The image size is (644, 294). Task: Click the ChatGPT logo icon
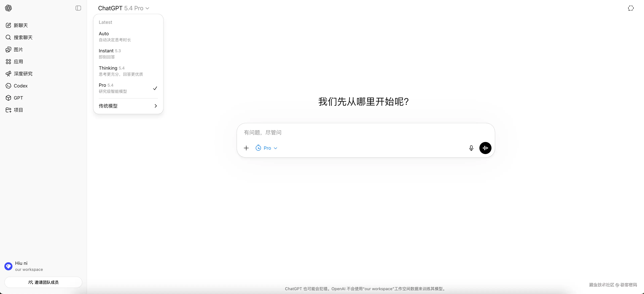pyautogui.click(x=8, y=8)
